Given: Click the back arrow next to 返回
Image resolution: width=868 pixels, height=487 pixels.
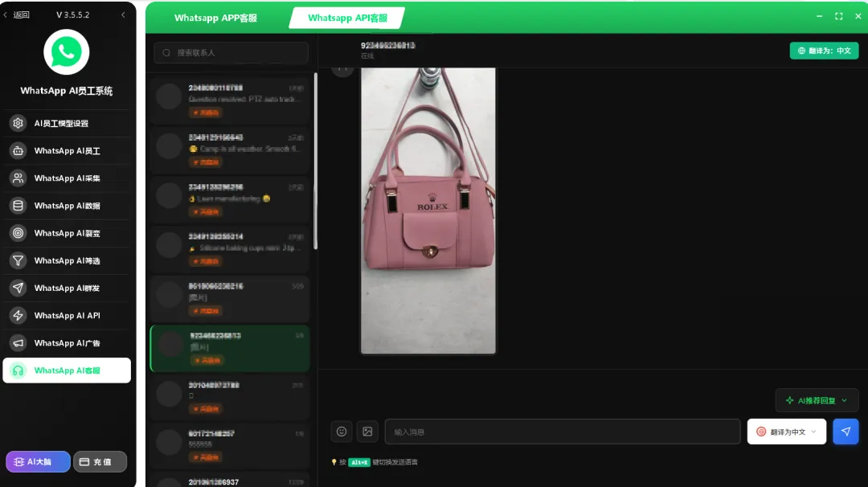Looking at the screenshot, I should (6, 15).
